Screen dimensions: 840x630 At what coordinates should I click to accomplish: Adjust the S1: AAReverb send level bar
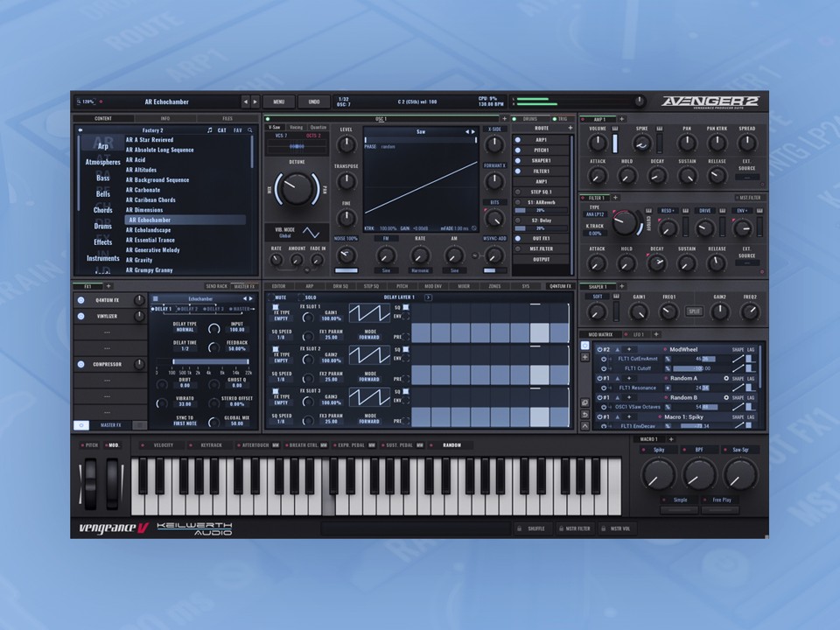541,210
